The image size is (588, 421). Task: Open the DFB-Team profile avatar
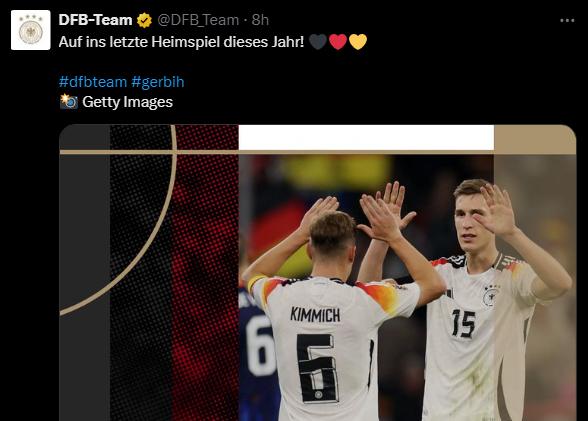(x=31, y=30)
